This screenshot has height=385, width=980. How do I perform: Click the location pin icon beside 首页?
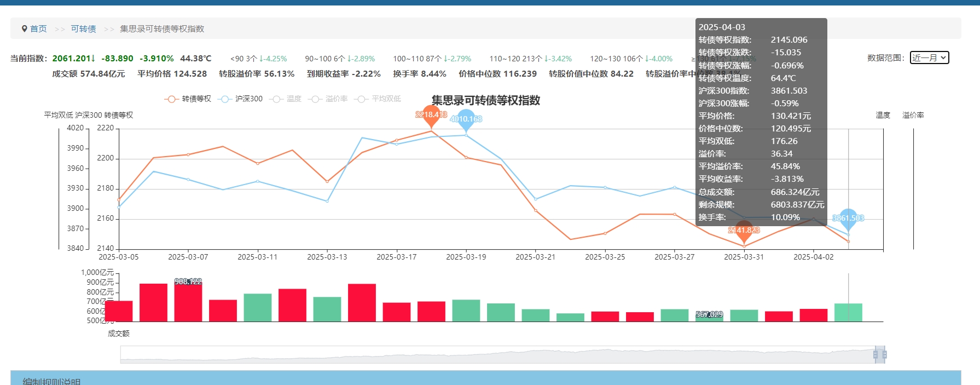[x=25, y=28]
